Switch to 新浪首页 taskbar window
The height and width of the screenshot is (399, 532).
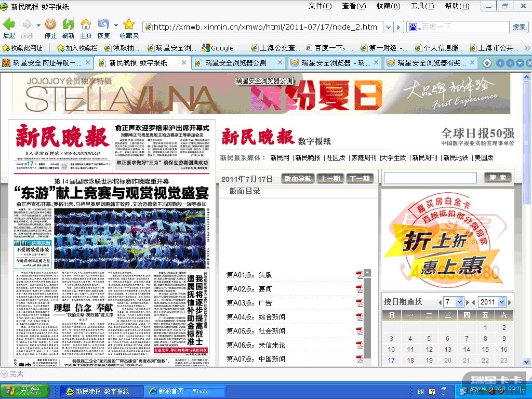184,391
